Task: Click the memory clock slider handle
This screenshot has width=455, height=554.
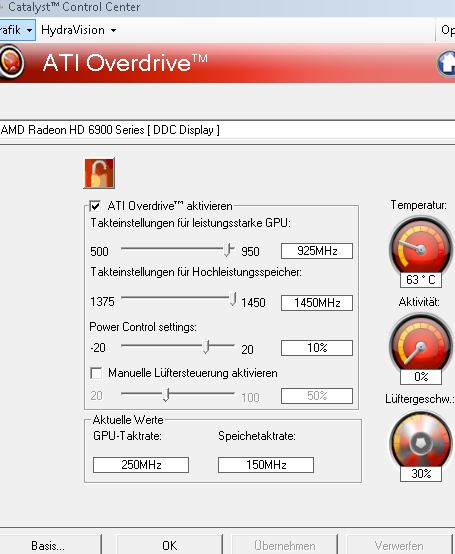Action: tap(233, 299)
